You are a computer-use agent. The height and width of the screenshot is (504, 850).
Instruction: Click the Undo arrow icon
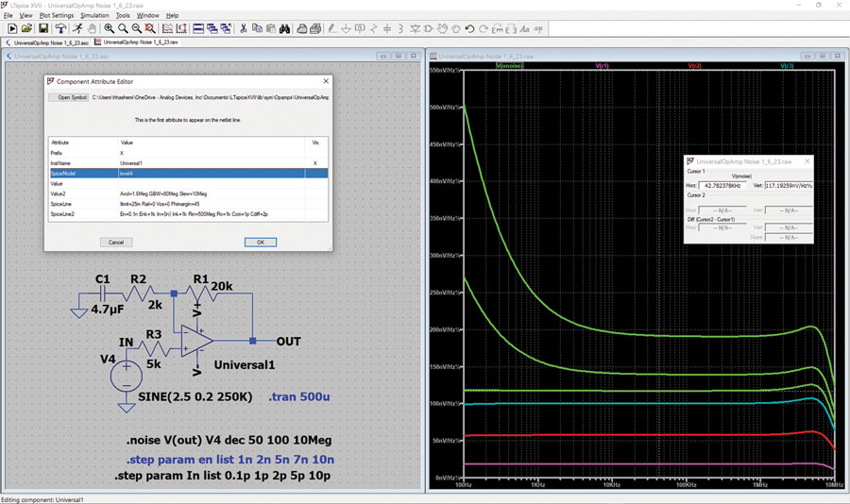[469, 28]
